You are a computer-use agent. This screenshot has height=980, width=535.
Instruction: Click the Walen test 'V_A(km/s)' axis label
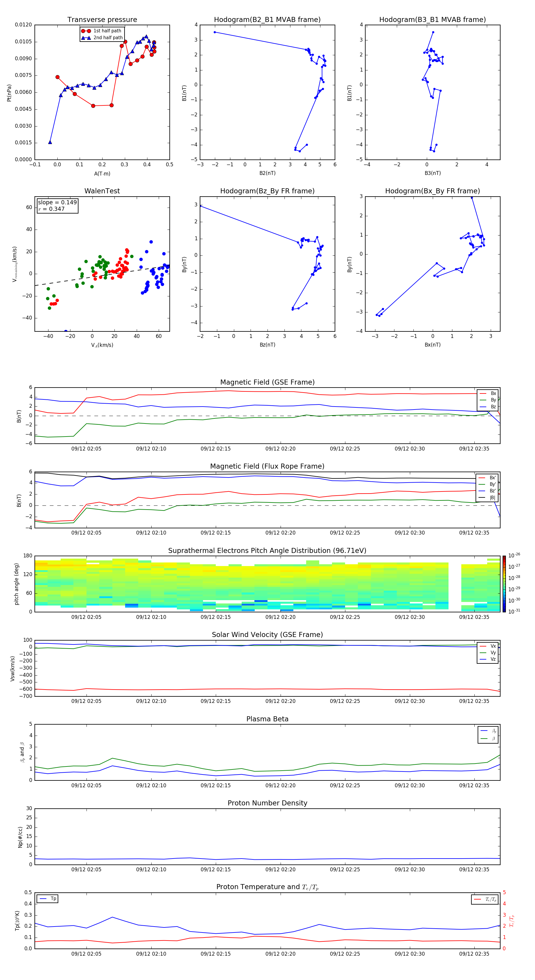click(x=102, y=345)
